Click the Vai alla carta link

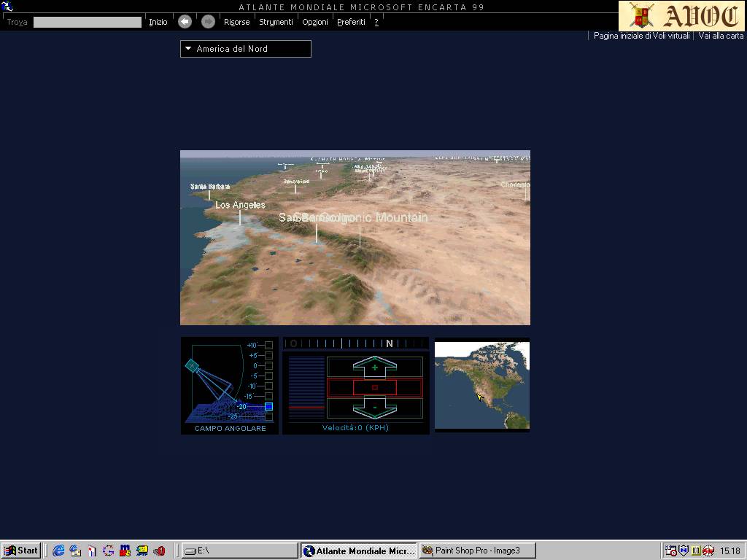pyautogui.click(x=721, y=36)
